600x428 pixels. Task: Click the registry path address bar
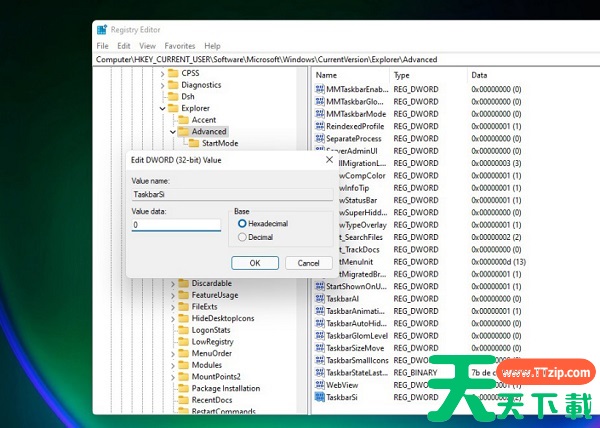(x=346, y=59)
